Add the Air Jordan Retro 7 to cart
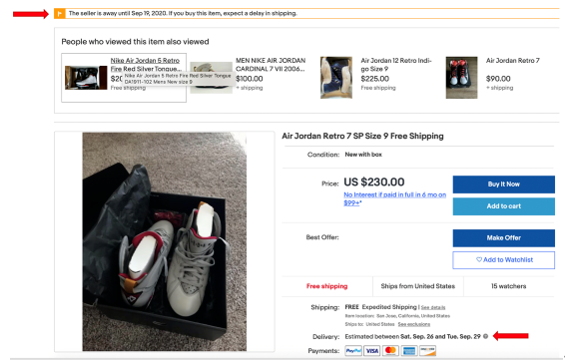Viewport: 565px width, 362px height. point(504,206)
